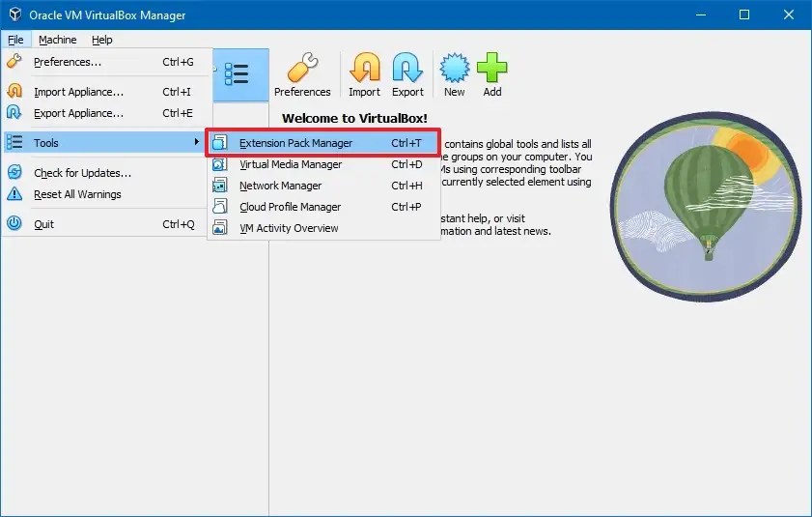
Task: Expand the Tools submenu arrow
Action: pos(197,141)
